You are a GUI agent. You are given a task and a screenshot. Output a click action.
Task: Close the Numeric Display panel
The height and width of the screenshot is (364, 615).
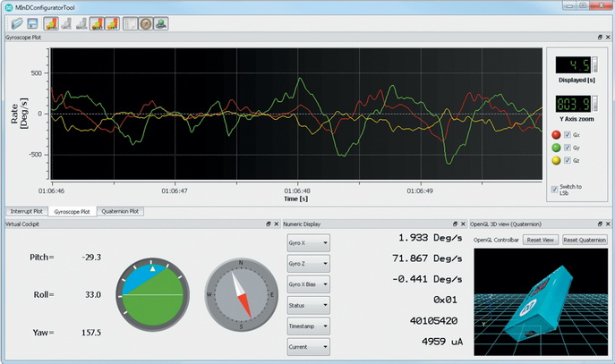tap(463, 224)
